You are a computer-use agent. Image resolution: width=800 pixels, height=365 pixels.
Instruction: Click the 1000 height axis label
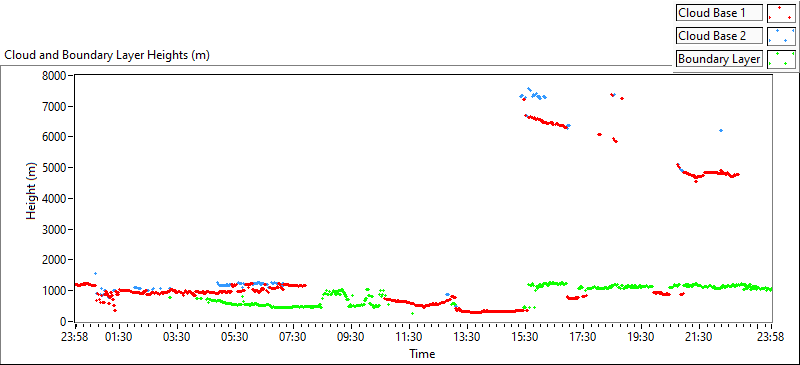pyautogui.click(x=55, y=291)
